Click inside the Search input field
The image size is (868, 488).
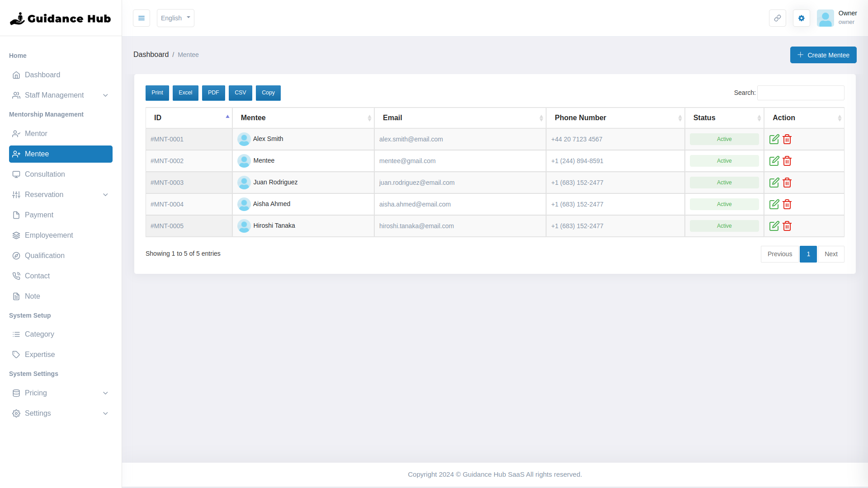coord(800,93)
